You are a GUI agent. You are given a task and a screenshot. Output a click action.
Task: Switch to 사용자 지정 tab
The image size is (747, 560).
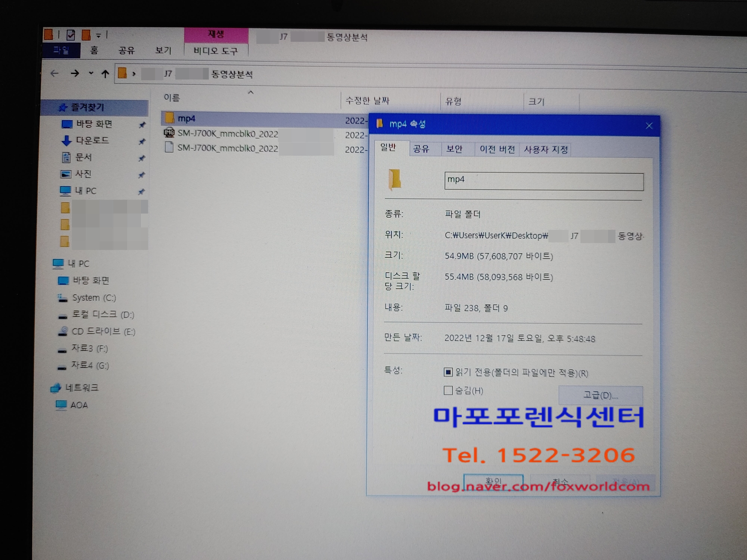coord(546,150)
